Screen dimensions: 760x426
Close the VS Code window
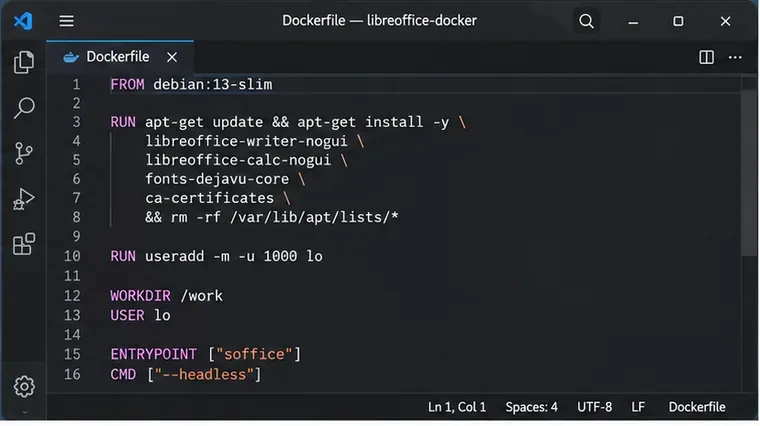point(725,21)
